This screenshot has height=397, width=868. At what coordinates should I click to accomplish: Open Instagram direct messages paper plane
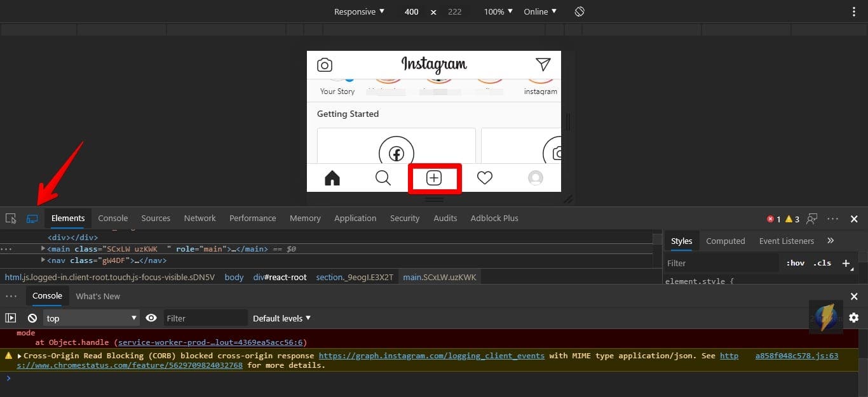(x=543, y=64)
